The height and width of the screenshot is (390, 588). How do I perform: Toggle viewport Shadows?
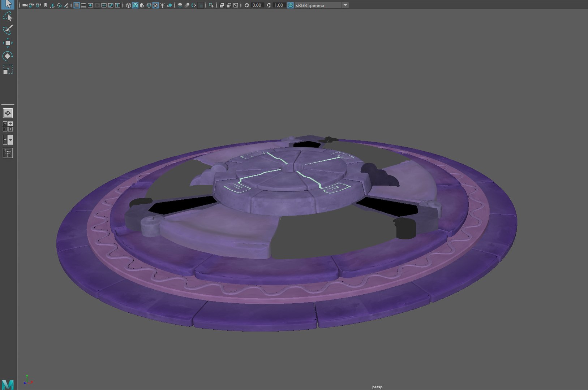[x=169, y=5]
